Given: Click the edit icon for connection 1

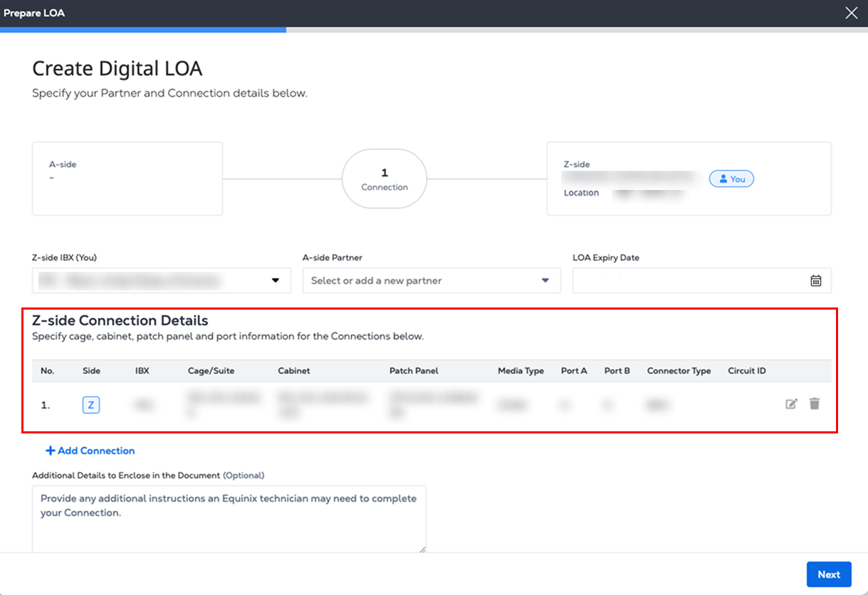Looking at the screenshot, I should click(791, 404).
